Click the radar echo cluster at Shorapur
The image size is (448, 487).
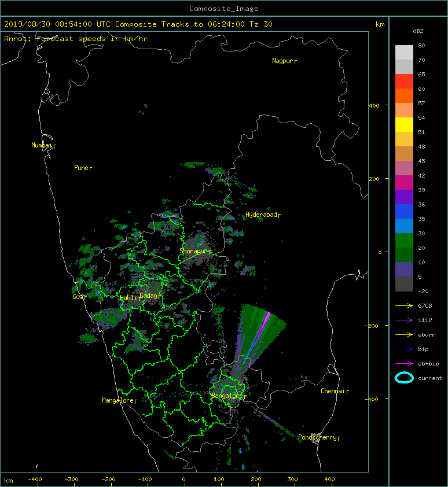point(197,249)
